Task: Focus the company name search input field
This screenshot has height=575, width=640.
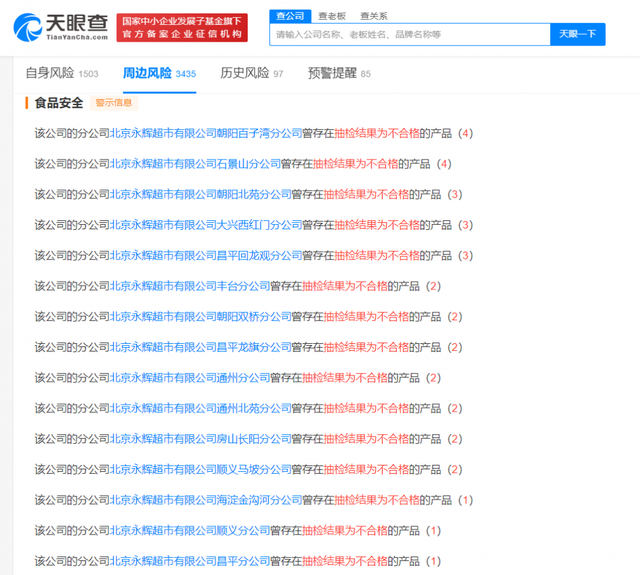Action: [x=410, y=34]
